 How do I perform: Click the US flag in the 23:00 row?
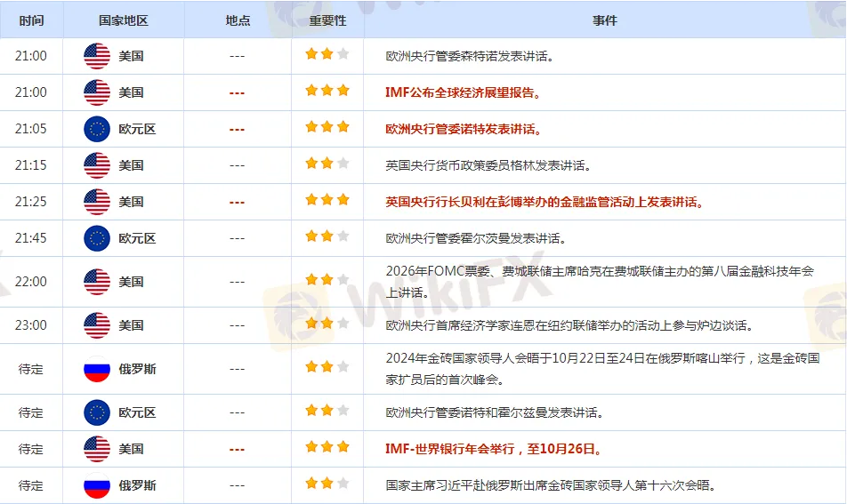(x=97, y=325)
